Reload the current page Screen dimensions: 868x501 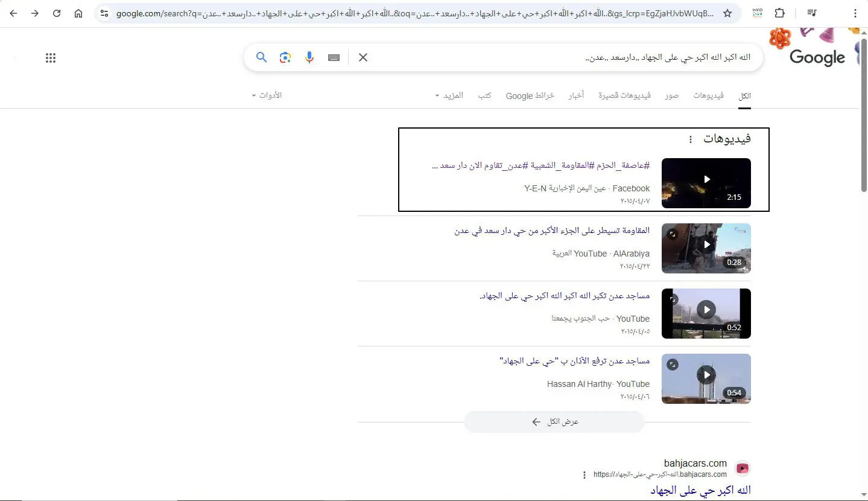click(57, 13)
